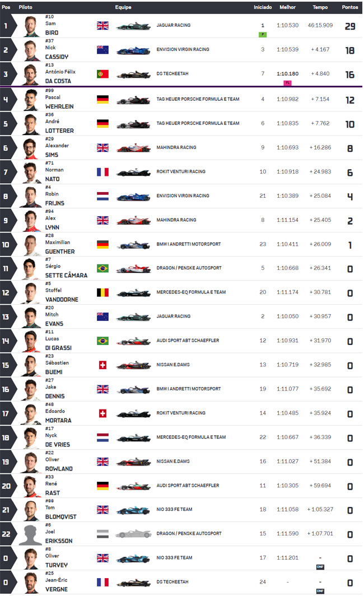This screenshot has width=364, height=596.
Task: Click Sam Bird's driver portrait
Action: [x=31, y=26]
